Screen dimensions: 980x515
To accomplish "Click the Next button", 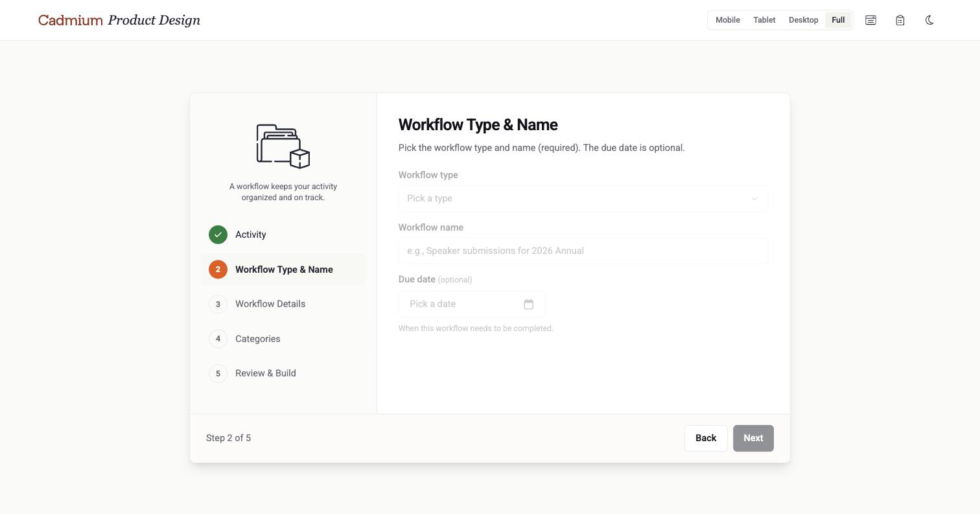I will tap(753, 438).
